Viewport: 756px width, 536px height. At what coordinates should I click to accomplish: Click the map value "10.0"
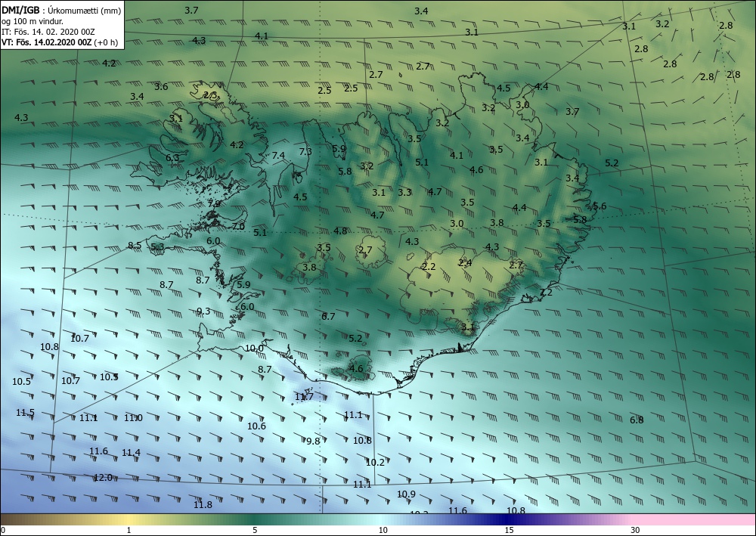coord(255,349)
